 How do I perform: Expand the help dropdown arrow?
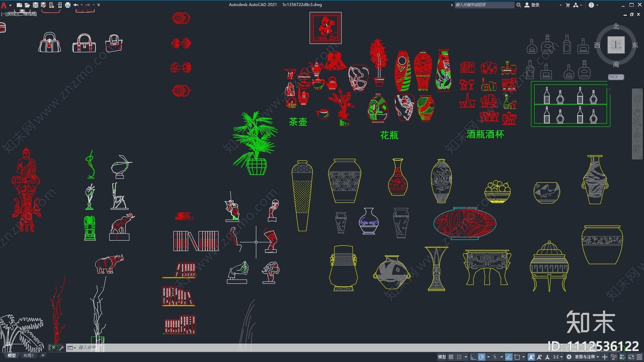(x=597, y=5)
